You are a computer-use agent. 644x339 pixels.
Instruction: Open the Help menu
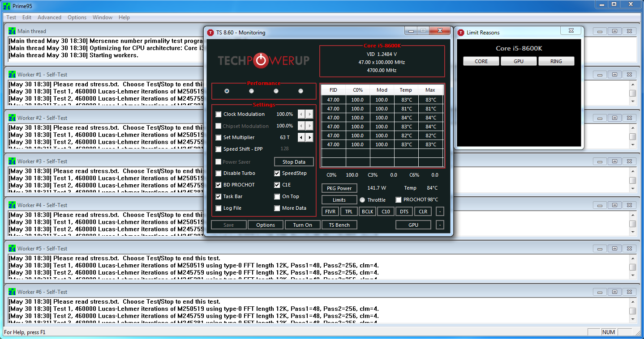[124, 17]
